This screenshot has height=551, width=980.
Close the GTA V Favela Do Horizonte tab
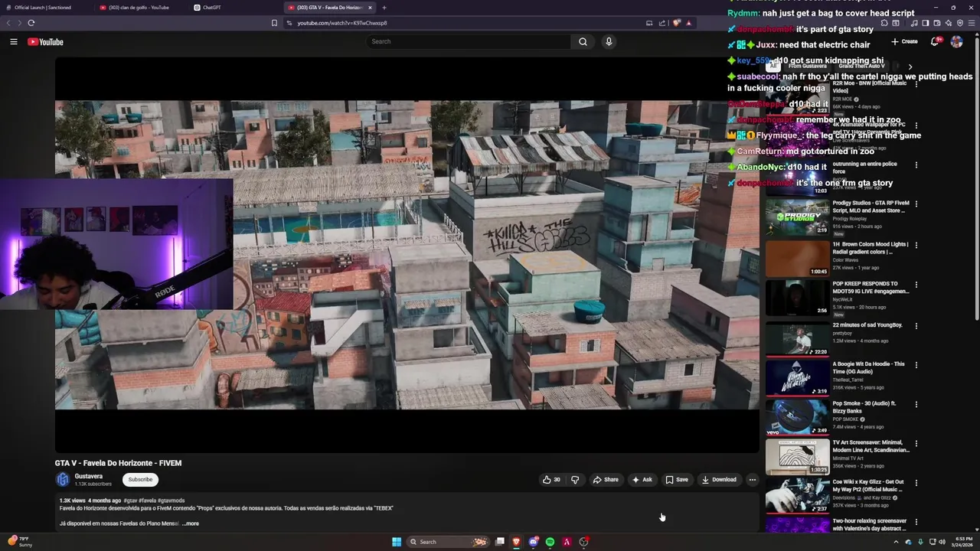click(370, 8)
